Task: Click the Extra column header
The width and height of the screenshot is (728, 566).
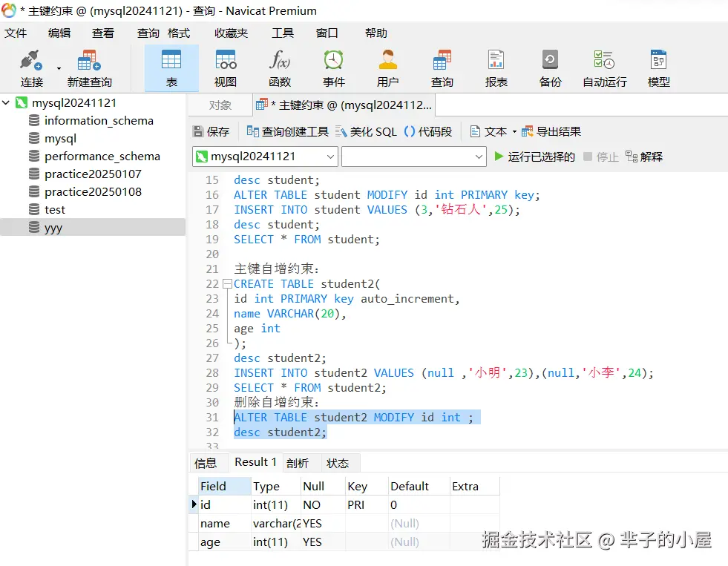Action: (474, 486)
